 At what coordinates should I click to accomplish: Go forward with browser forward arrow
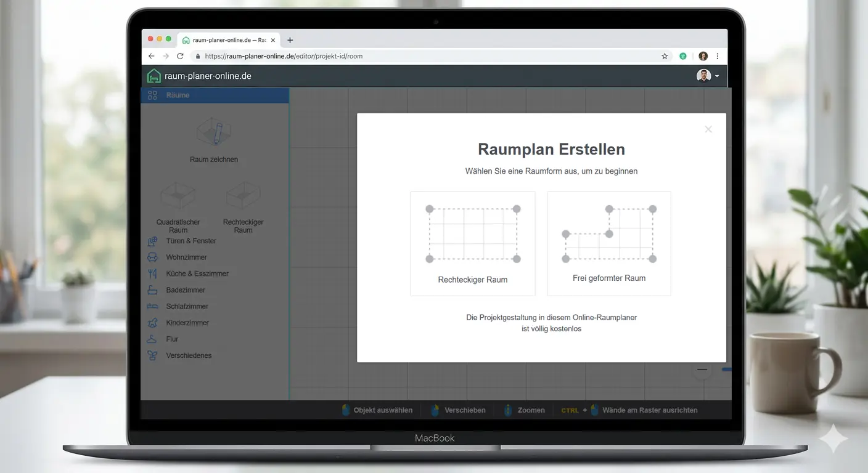coord(166,56)
